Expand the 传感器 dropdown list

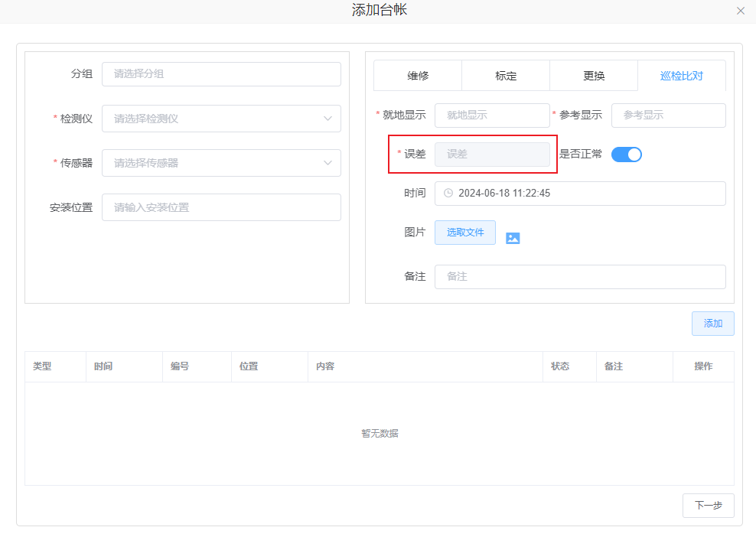(x=221, y=163)
